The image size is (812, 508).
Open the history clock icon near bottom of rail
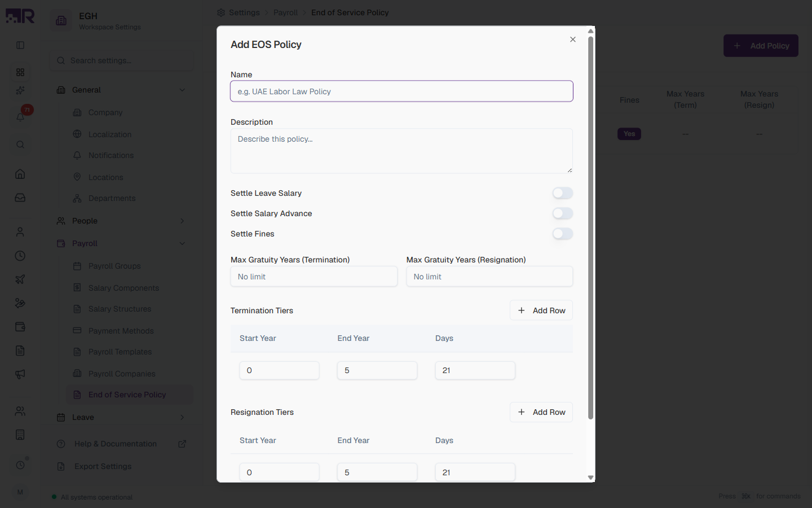[20, 465]
